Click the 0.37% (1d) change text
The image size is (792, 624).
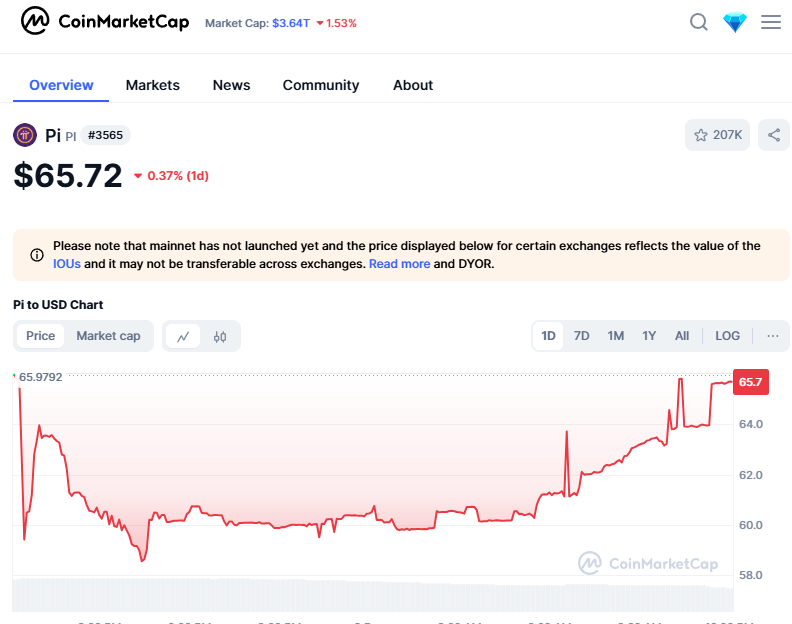[171, 176]
